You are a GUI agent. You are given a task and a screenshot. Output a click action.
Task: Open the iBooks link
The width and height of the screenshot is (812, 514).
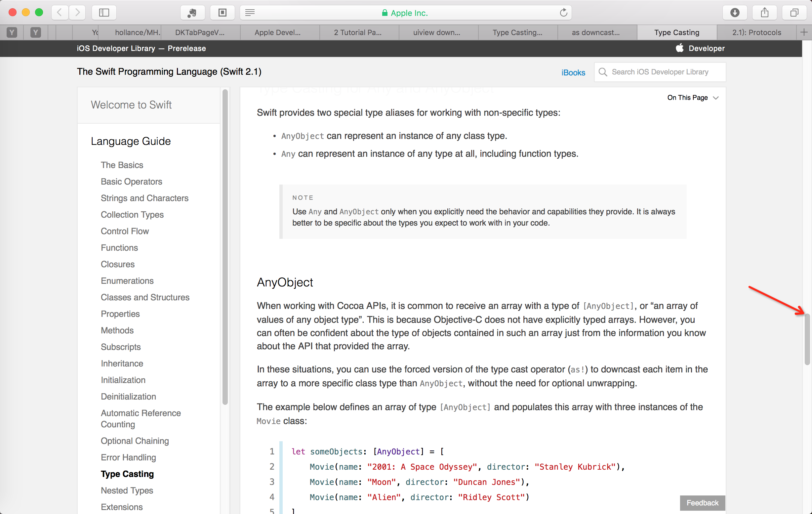click(573, 72)
